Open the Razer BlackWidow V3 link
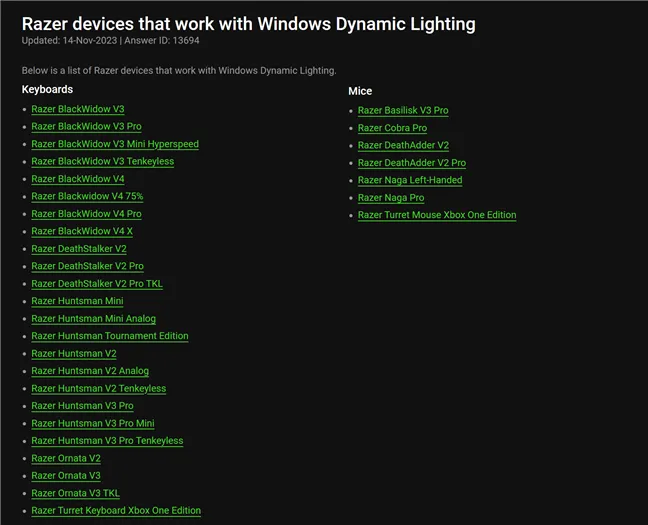The image size is (648, 525). pyautogui.click(x=78, y=109)
